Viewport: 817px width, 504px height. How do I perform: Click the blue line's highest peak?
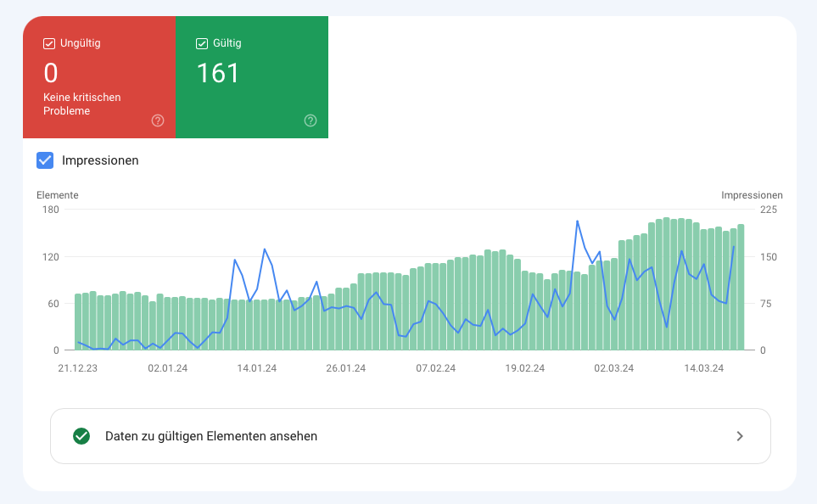coord(578,221)
